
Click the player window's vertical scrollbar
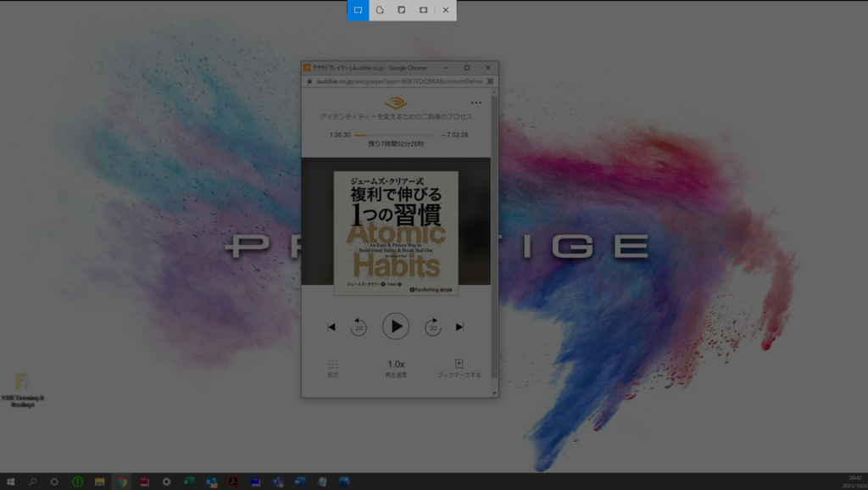pos(494,238)
